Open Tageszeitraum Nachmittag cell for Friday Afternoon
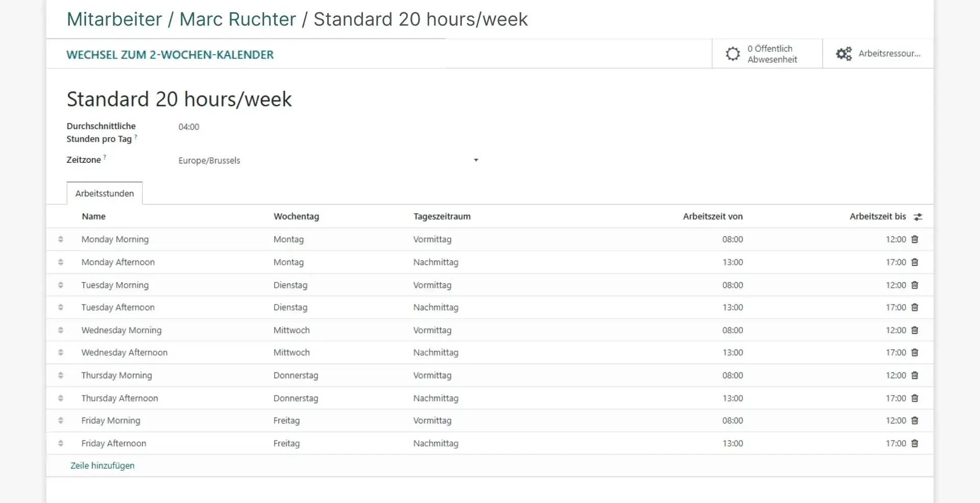Viewport: 980px width, 503px height. (x=436, y=443)
